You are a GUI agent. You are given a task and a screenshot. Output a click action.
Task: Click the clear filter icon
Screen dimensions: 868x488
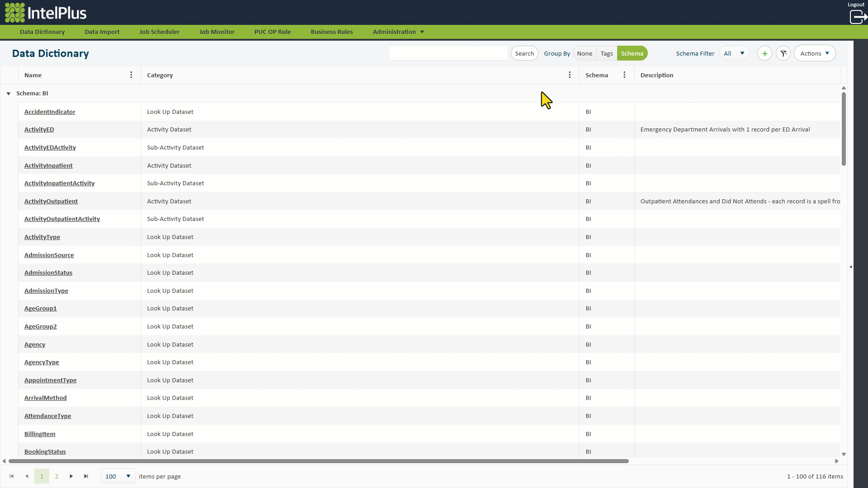pyautogui.click(x=783, y=53)
